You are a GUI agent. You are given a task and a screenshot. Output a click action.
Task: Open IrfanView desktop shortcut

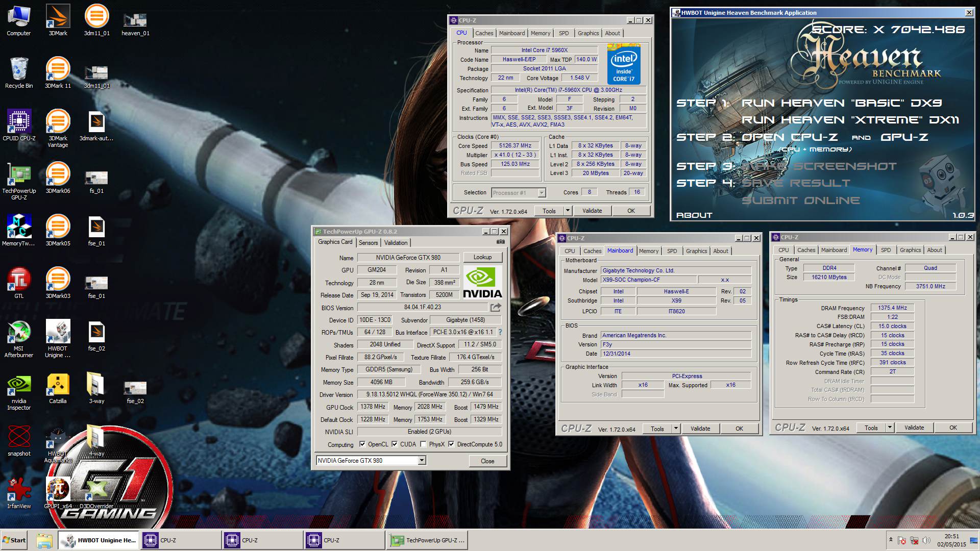coord(19,494)
